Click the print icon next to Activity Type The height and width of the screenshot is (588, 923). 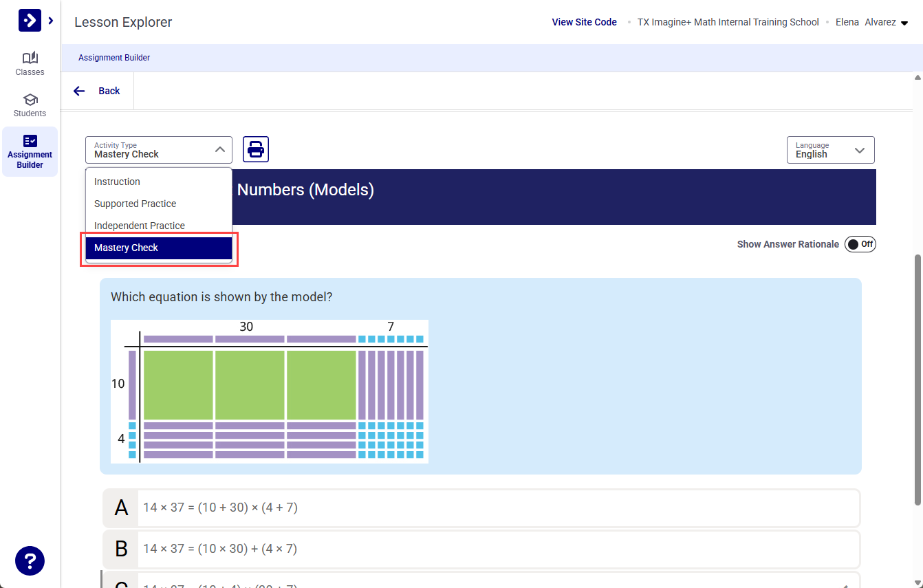pos(255,149)
